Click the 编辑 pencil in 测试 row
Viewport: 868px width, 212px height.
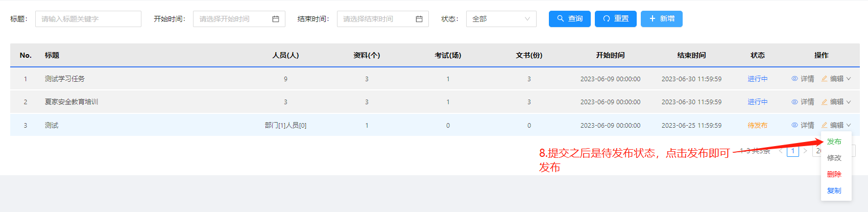coord(824,125)
